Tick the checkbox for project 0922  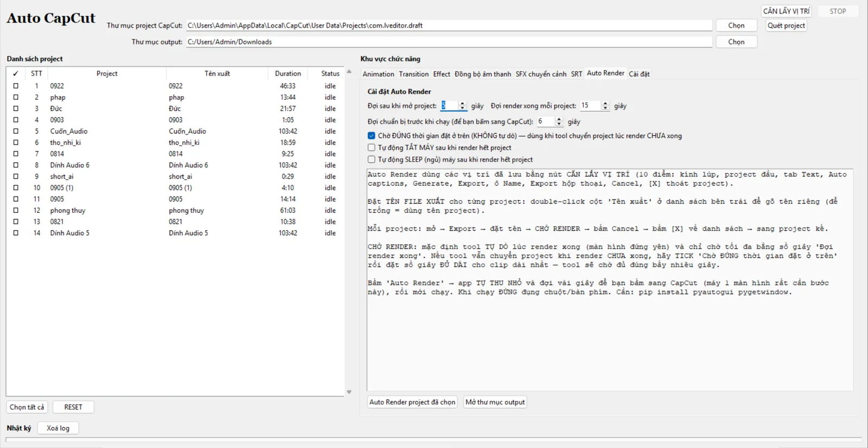click(x=16, y=86)
